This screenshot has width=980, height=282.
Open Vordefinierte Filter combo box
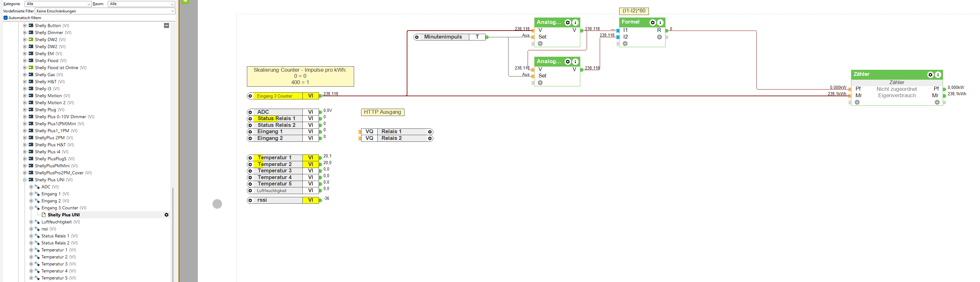pyautogui.click(x=105, y=11)
